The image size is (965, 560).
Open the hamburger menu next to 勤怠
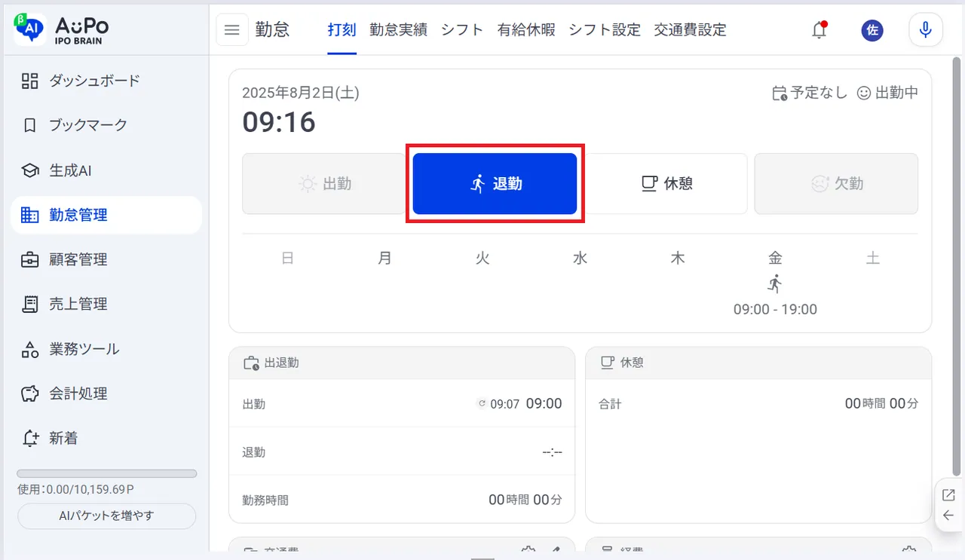[232, 30]
